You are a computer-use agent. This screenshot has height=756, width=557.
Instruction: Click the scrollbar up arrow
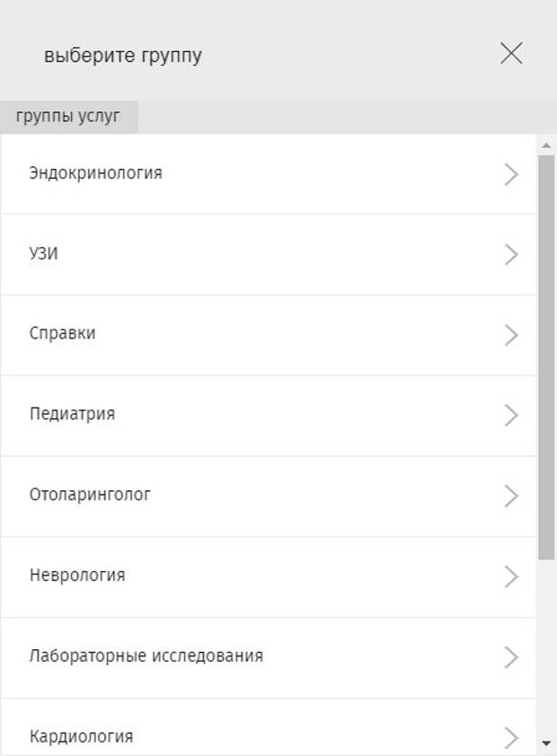click(546, 145)
